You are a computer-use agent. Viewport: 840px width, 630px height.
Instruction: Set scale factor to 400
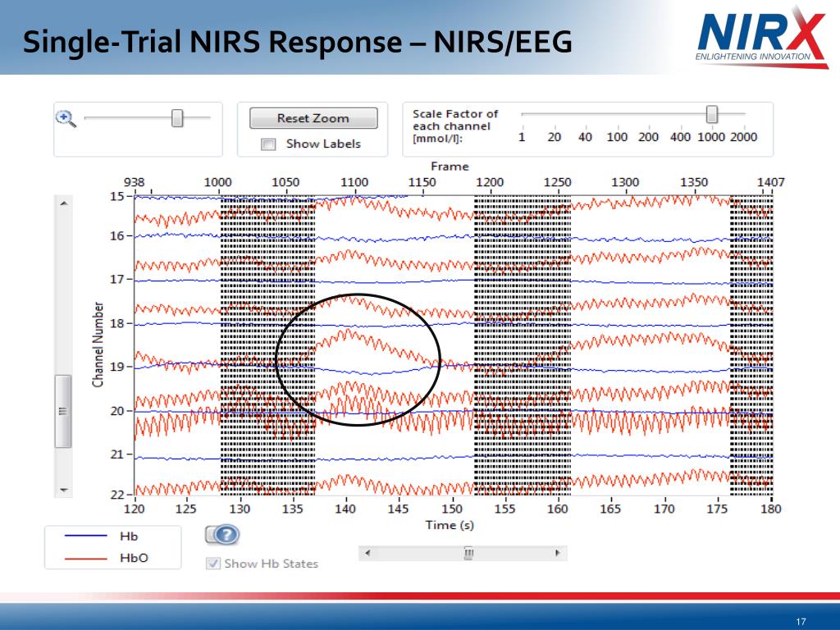[680, 137]
